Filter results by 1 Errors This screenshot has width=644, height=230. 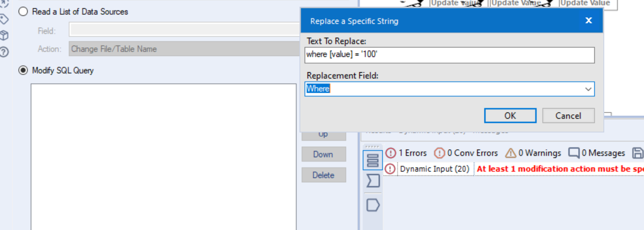coord(406,153)
